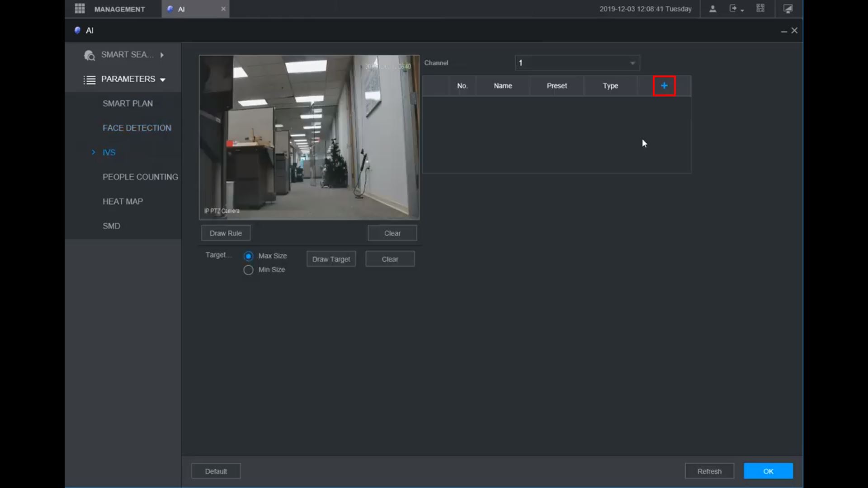This screenshot has width=868, height=488.
Task: Open the QR code icon
Action: 760,9
